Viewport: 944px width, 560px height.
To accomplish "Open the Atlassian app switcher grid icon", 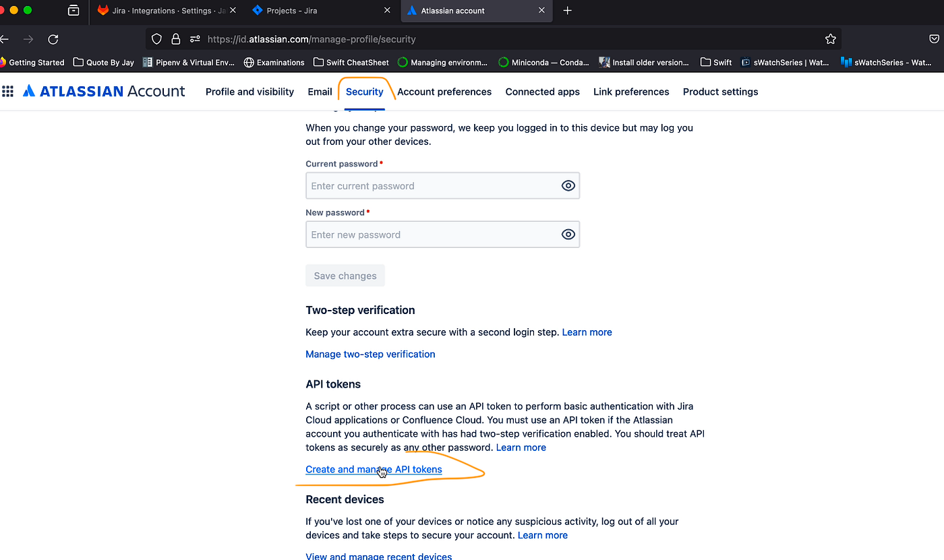I will pyautogui.click(x=8, y=91).
